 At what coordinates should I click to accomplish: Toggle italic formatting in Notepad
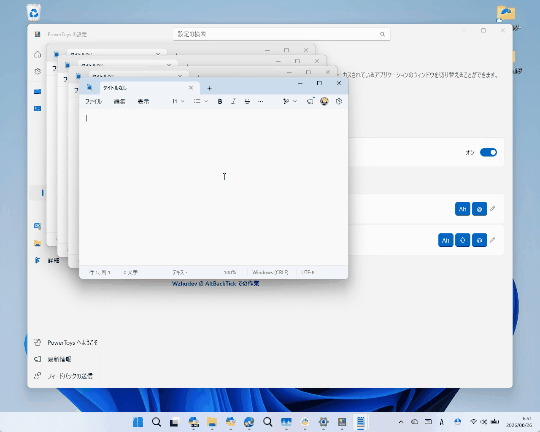coord(233,101)
